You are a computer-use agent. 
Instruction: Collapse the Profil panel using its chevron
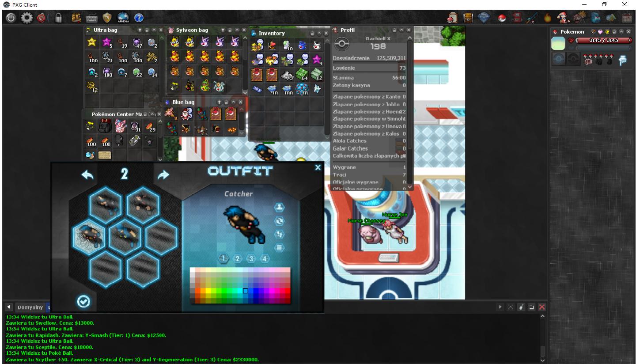click(401, 30)
